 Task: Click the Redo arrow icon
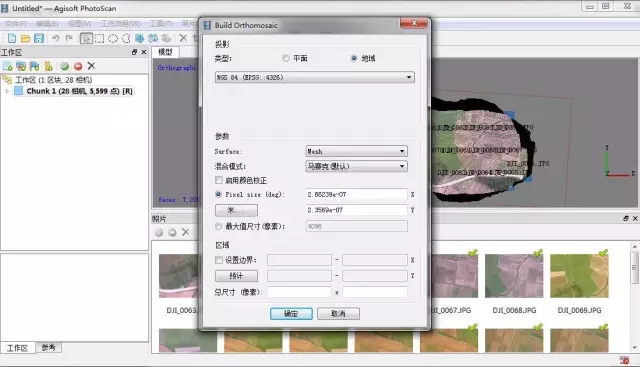pos(69,38)
